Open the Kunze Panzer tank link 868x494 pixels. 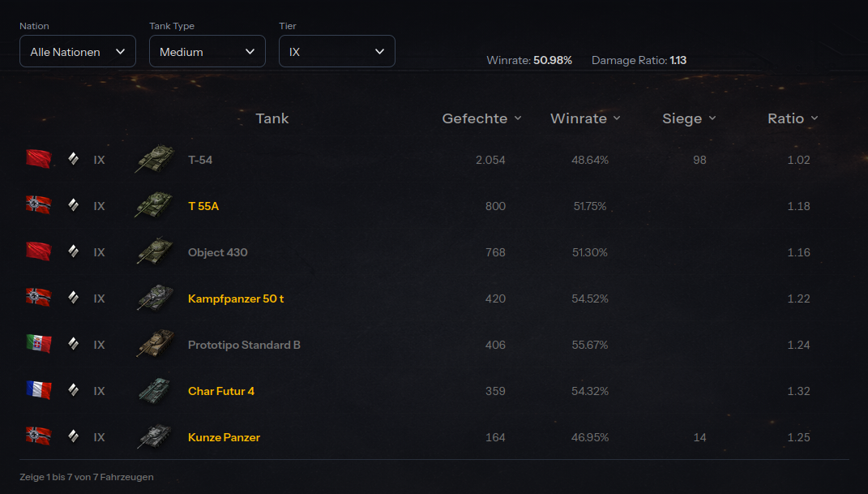224,437
